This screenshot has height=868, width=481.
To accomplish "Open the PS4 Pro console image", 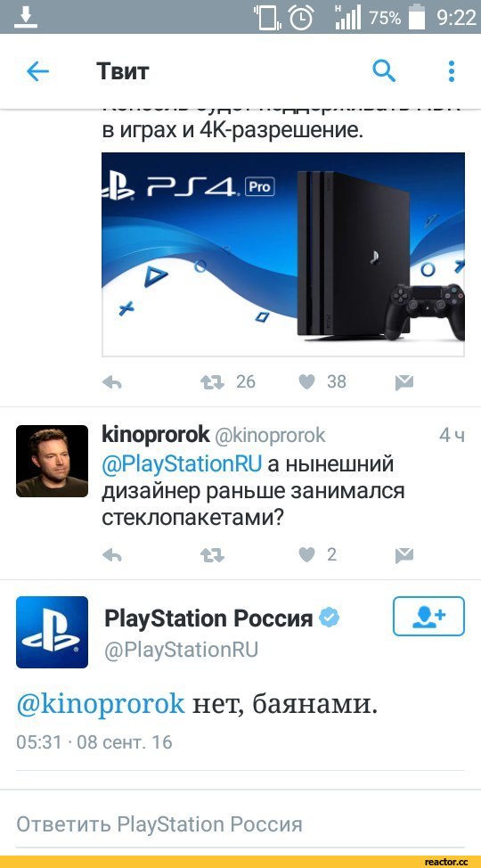I will 283,255.
